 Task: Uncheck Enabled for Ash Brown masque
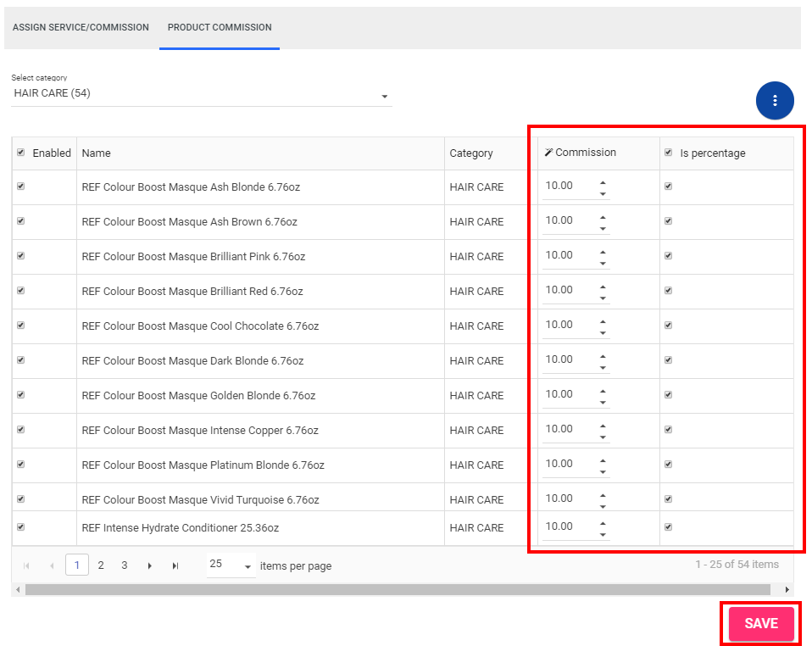[x=21, y=221]
